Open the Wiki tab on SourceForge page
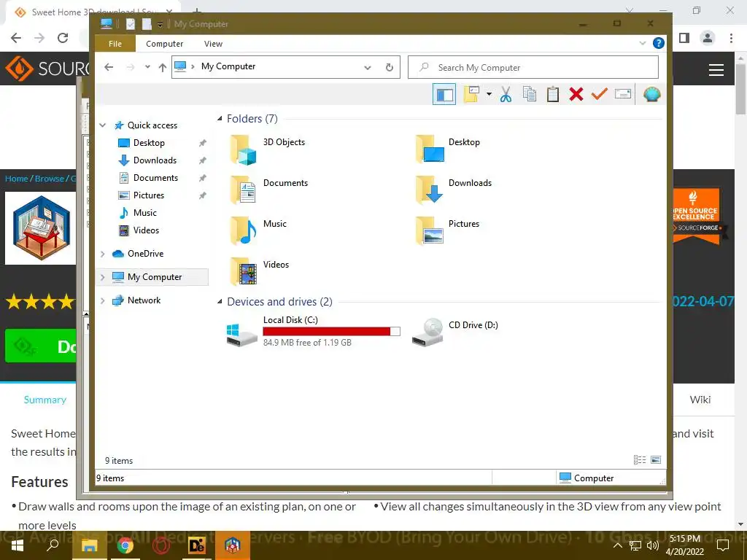The height and width of the screenshot is (560, 747). pyautogui.click(x=700, y=400)
